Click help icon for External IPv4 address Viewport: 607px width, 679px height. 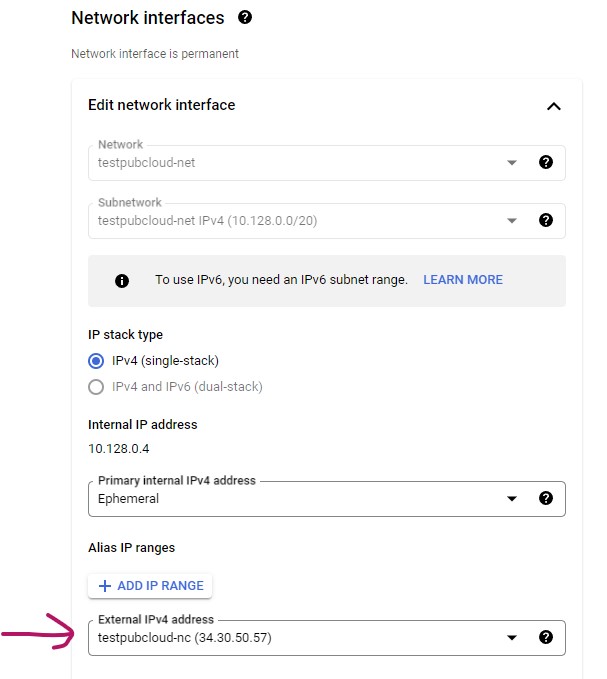[546, 637]
